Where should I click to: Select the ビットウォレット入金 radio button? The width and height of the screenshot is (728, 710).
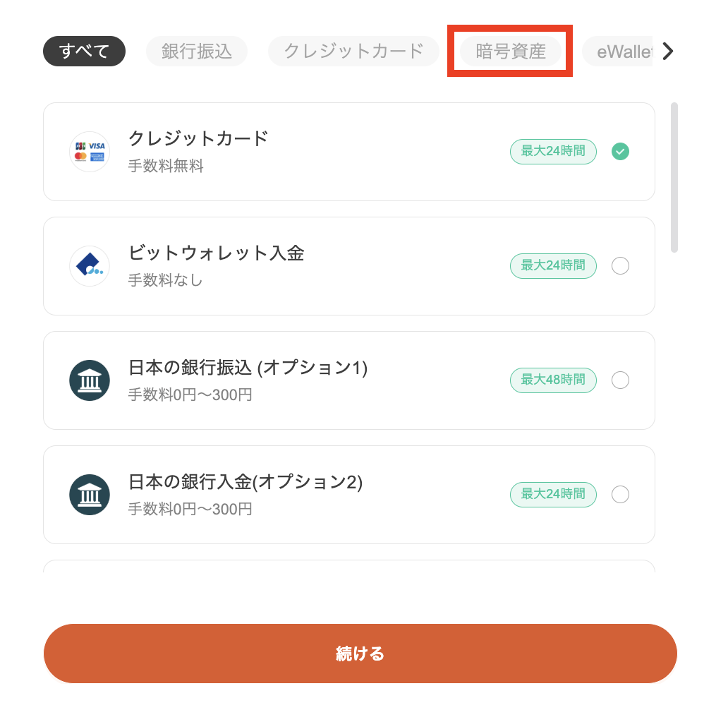[620, 266]
